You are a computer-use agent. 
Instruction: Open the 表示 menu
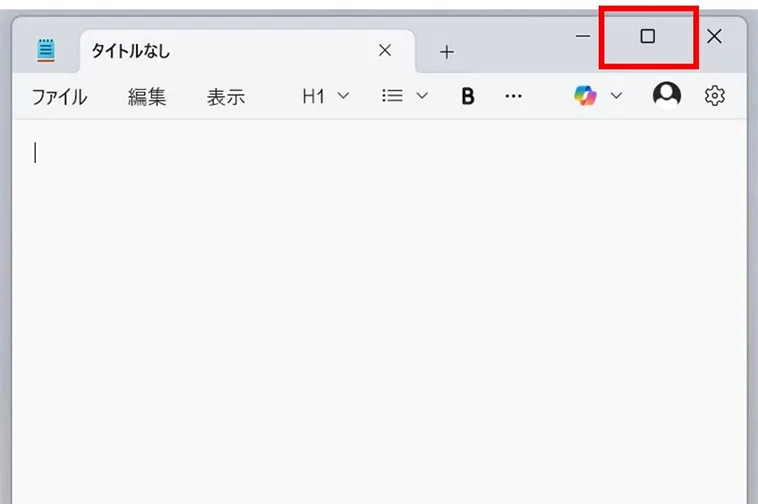[x=226, y=97]
